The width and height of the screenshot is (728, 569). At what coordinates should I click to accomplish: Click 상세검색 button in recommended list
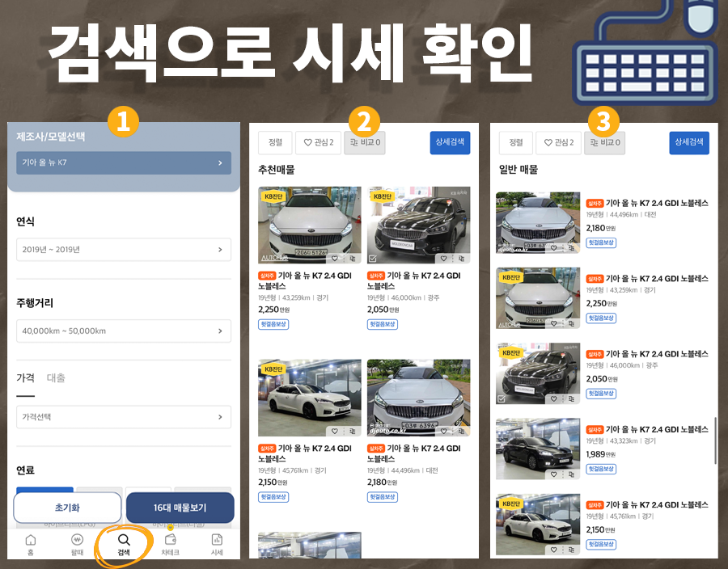tap(450, 142)
